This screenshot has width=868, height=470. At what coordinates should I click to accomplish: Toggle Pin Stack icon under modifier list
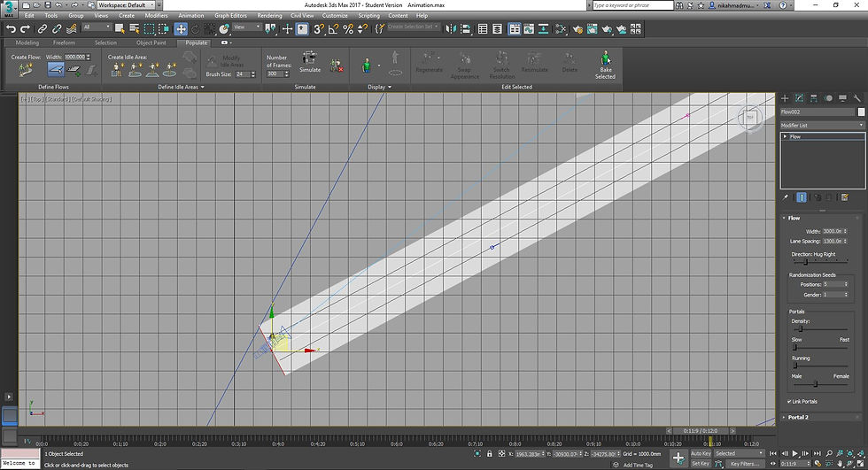pyautogui.click(x=785, y=197)
